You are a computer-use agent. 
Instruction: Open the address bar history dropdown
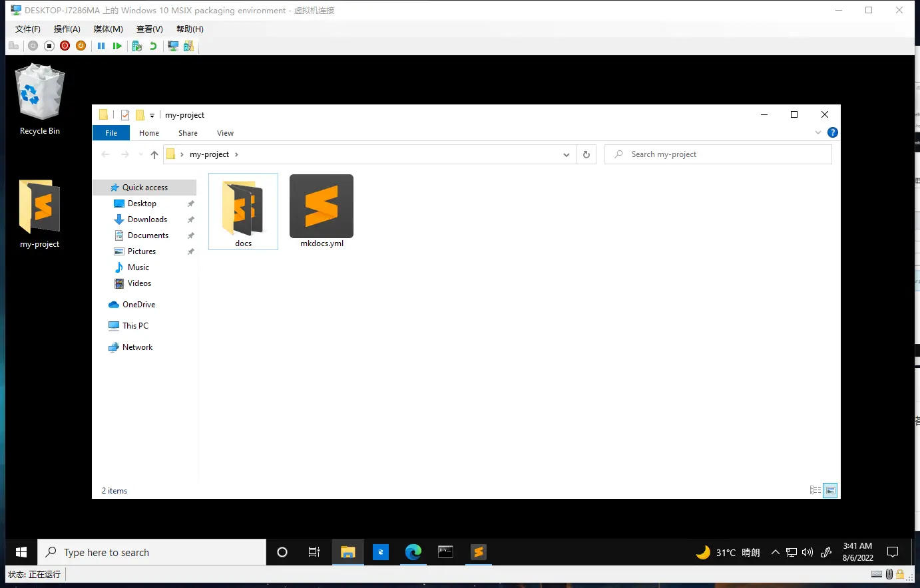[567, 154]
